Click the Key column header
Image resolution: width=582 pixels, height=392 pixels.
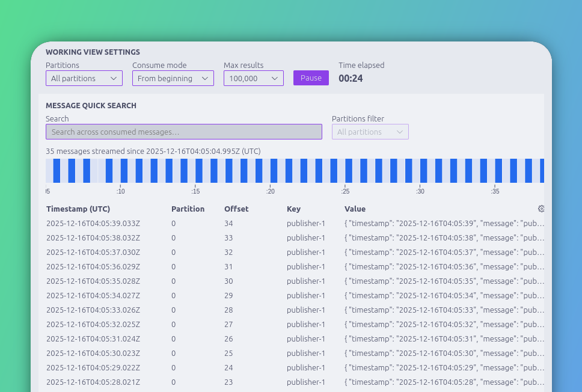[x=293, y=209]
